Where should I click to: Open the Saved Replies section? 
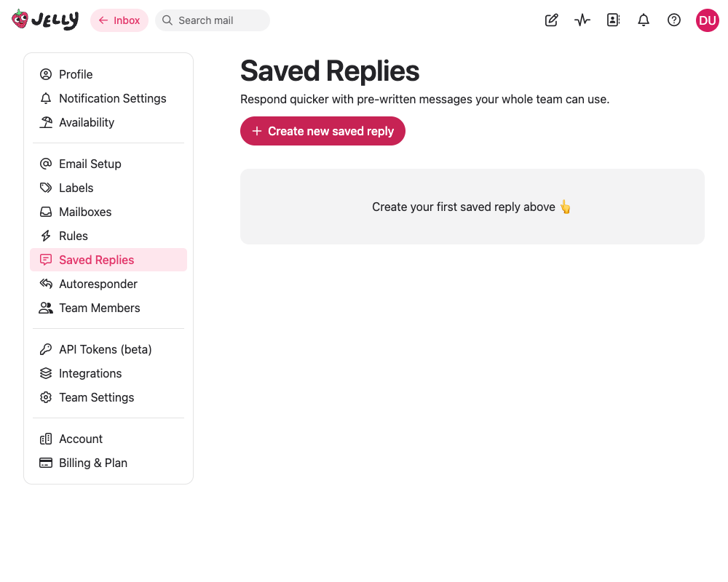pyautogui.click(x=96, y=260)
